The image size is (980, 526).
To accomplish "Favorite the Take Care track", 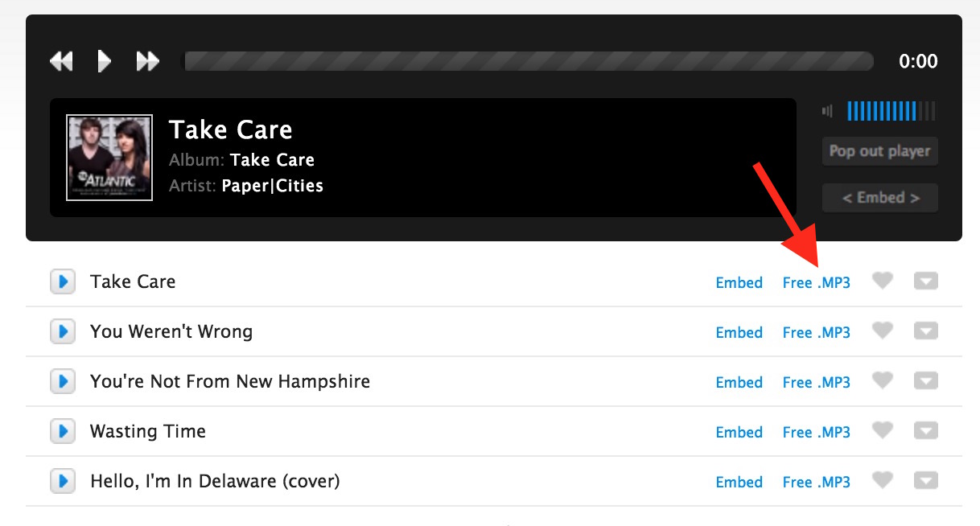I will click(x=883, y=281).
